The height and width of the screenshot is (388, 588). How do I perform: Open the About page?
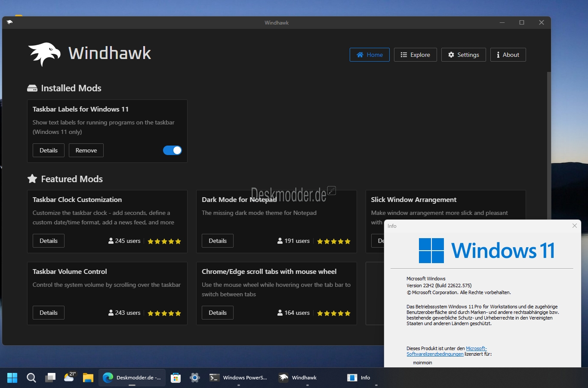coord(508,55)
